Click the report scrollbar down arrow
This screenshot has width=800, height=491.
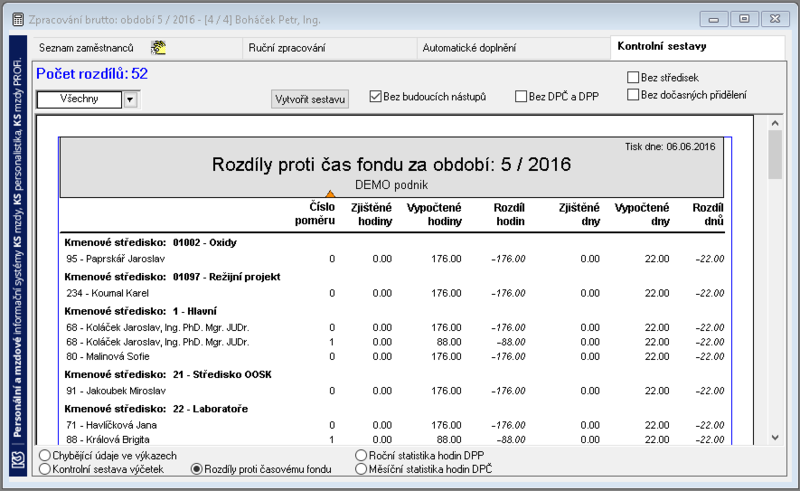pos(775,437)
